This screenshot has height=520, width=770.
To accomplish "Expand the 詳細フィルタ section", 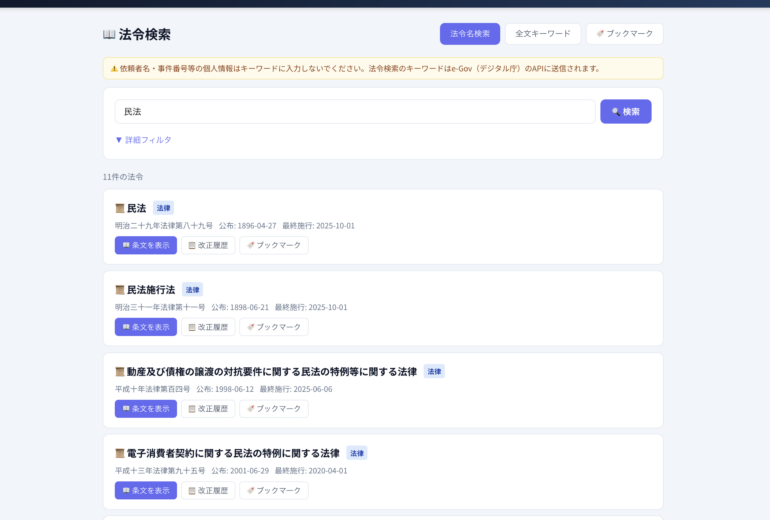I will (x=143, y=140).
